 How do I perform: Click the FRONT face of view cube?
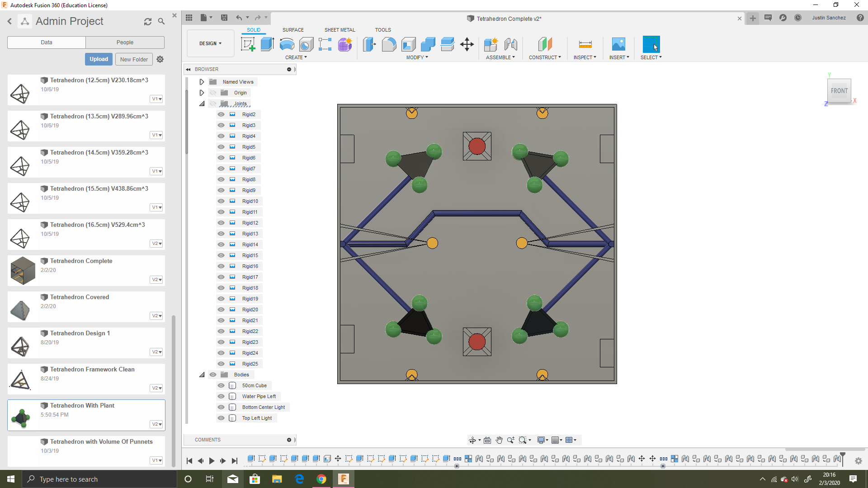(839, 91)
